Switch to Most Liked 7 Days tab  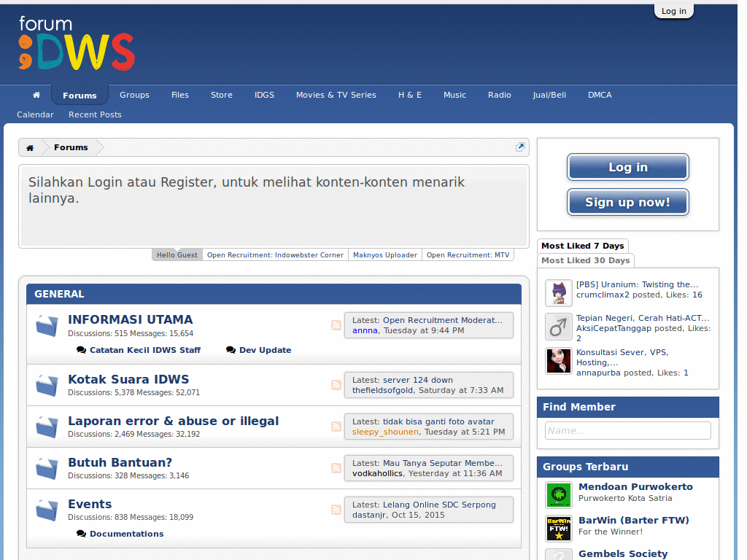coord(583,246)
